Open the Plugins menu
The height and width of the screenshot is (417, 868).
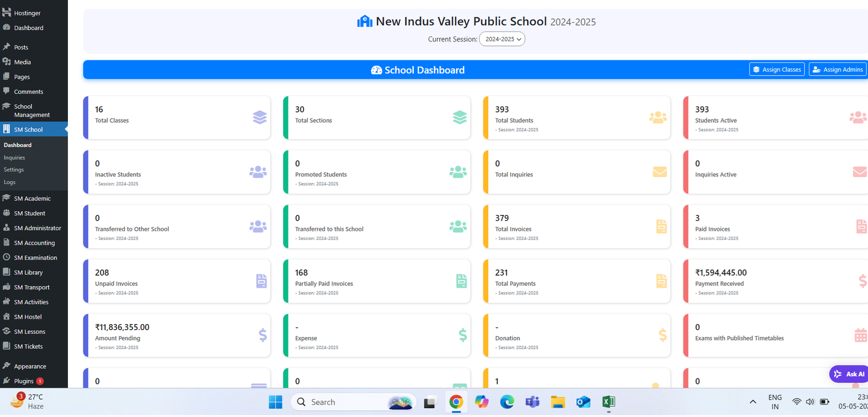coord(34,381)
